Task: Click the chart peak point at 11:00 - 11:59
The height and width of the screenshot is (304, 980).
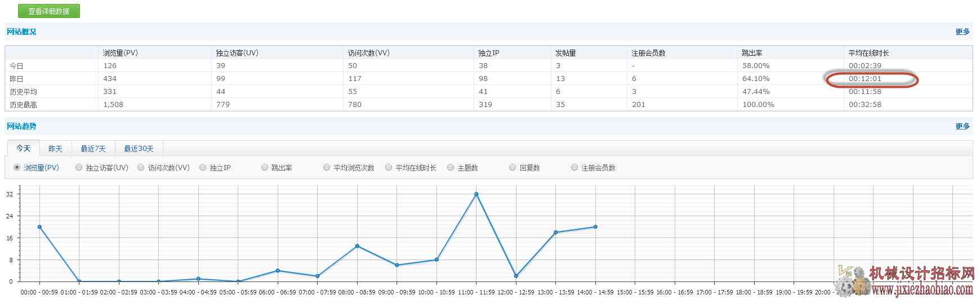Action: 476,194
